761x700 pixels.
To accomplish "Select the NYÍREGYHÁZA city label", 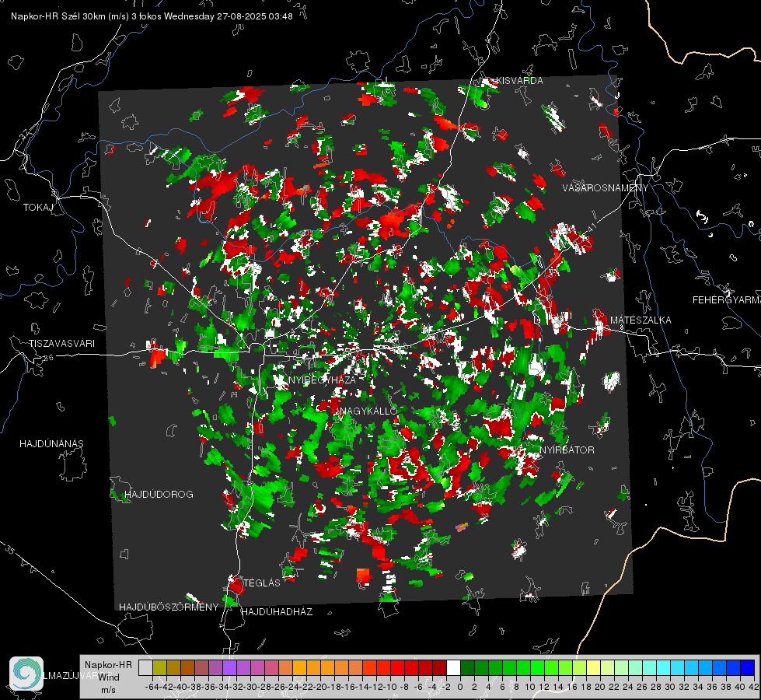I will click(322, 380).
